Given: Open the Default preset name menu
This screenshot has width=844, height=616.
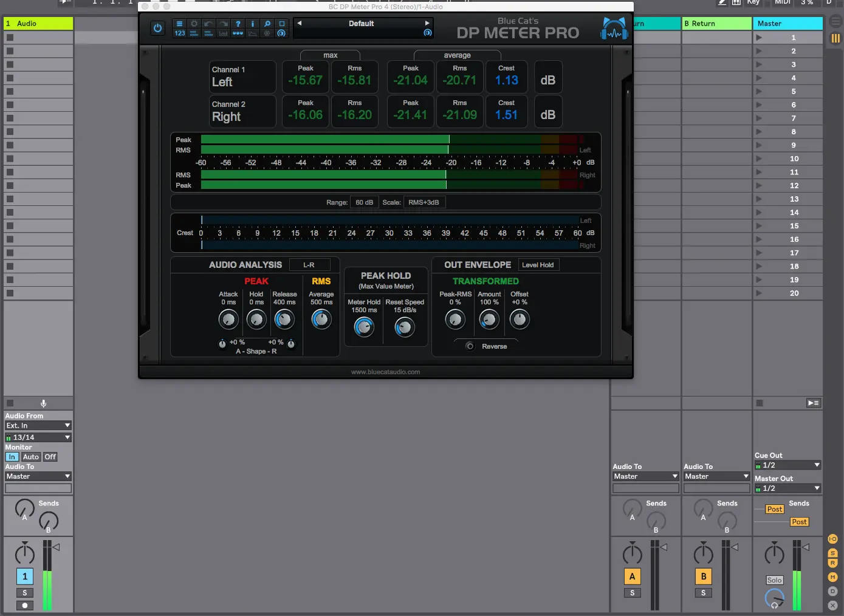Looking at the screenshot, I should coord(362,24).
